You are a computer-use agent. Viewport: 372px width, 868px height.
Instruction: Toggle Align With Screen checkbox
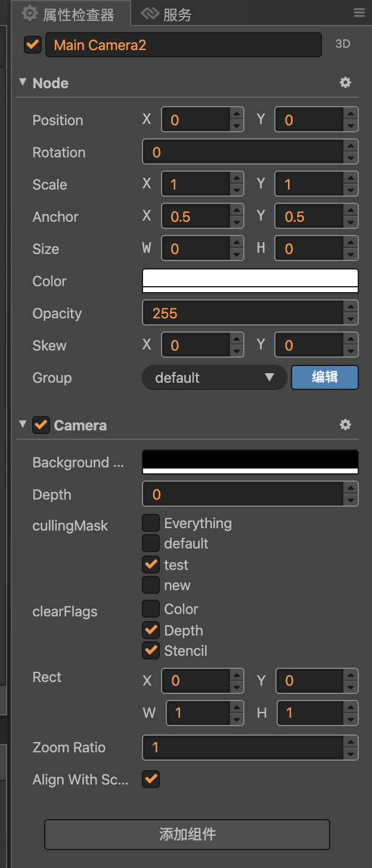[151, 779]
